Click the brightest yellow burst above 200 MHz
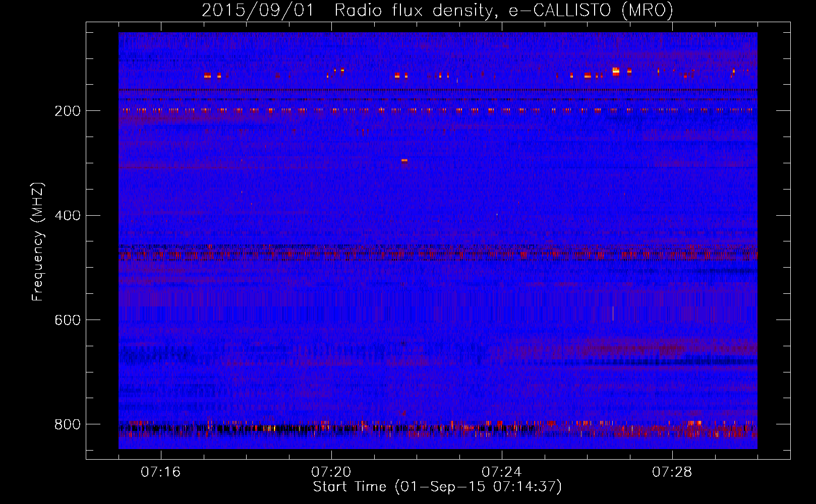This screenshot has height=504, width=816. point(615,71)
